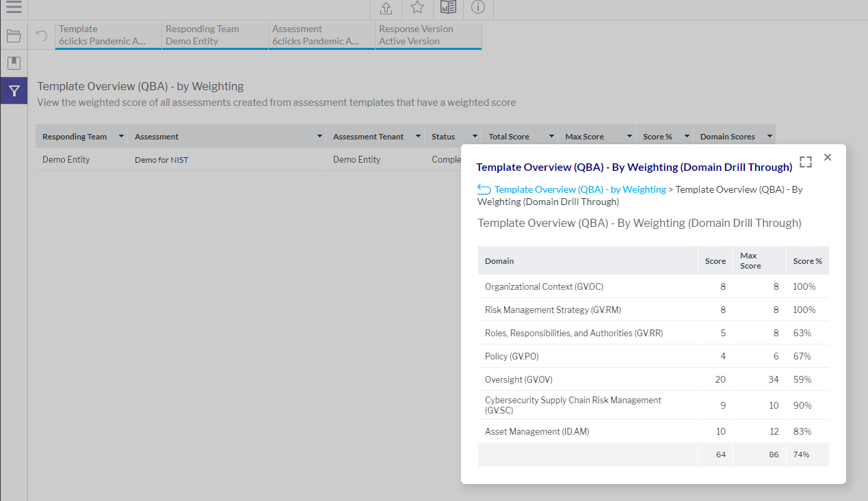868x501 pixels.
Task: Open the hamburger menu
Action: tap(14, 8)
